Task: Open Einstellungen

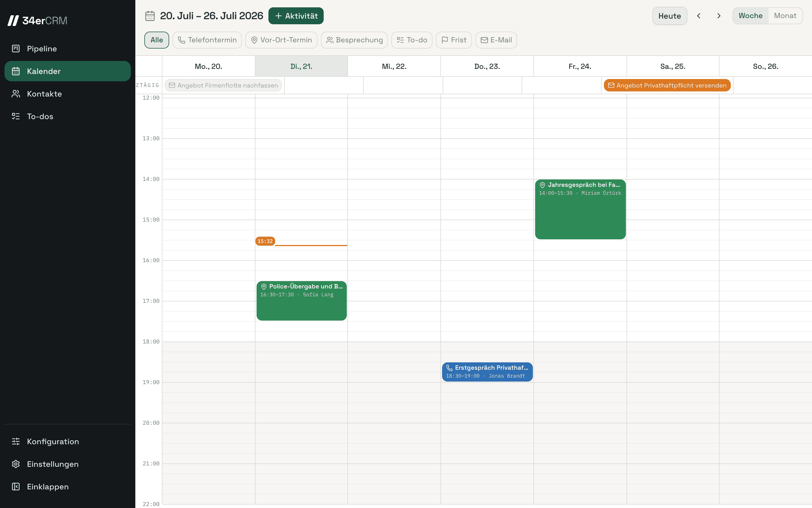Action: point(67,464)
